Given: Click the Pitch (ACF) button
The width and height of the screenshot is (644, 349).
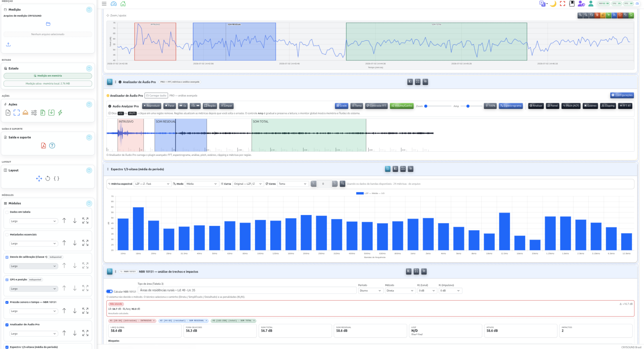Looking at the screenshot, I should point(571,106).
